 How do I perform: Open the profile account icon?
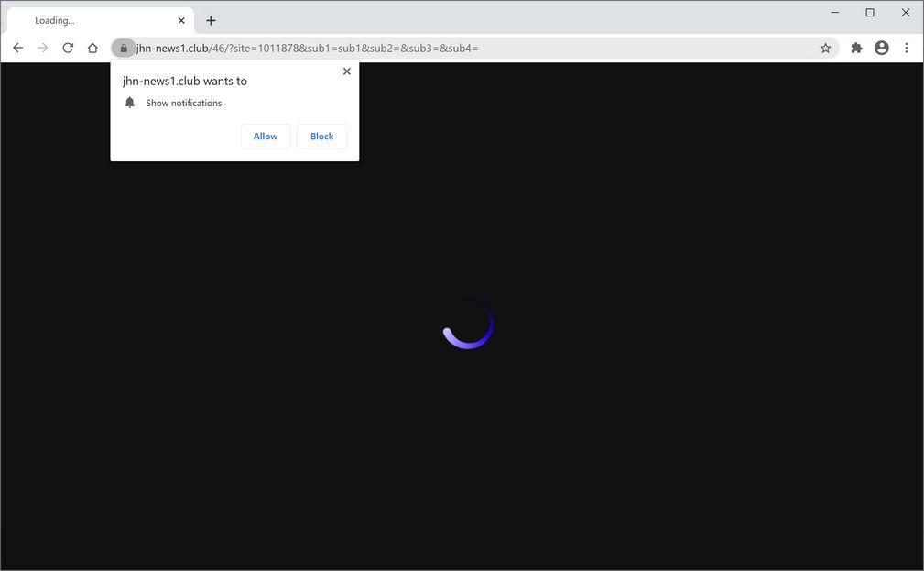tap(882, 48)
